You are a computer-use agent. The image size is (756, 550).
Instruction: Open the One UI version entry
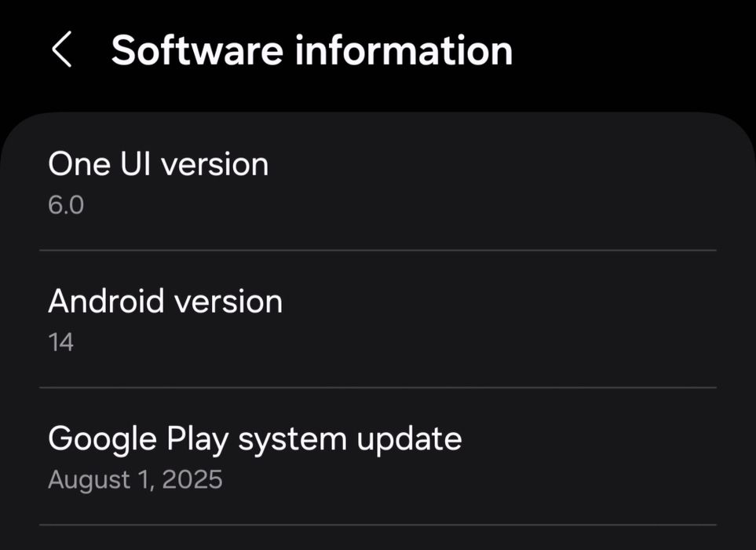[x=158, y=165]
